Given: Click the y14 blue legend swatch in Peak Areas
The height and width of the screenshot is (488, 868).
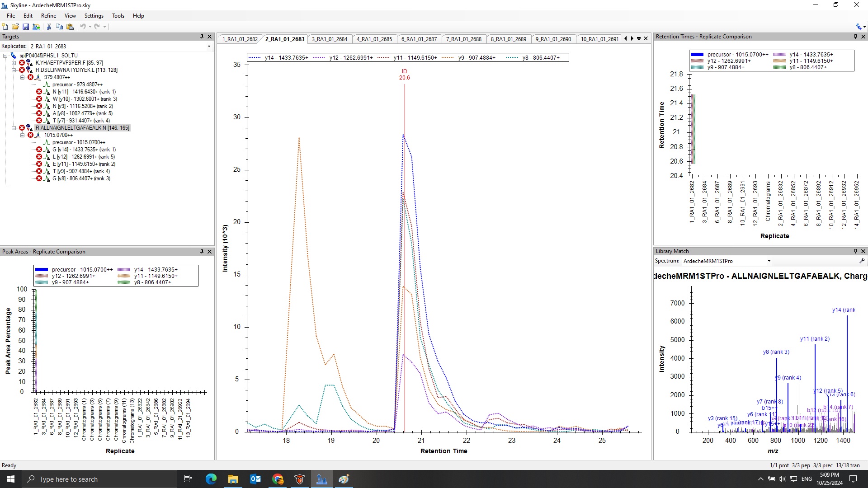Looking at the screenshot, I should point(124,270).
